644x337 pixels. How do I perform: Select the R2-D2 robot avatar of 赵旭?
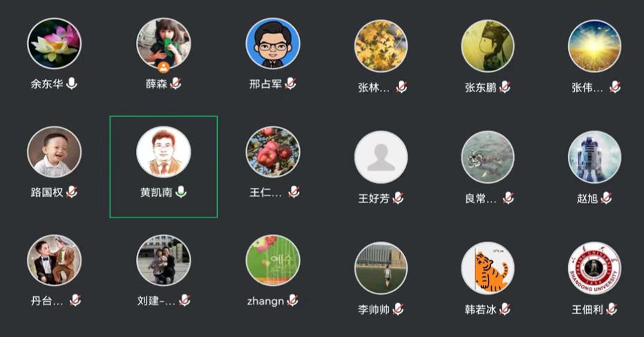(x=594, y=157)
